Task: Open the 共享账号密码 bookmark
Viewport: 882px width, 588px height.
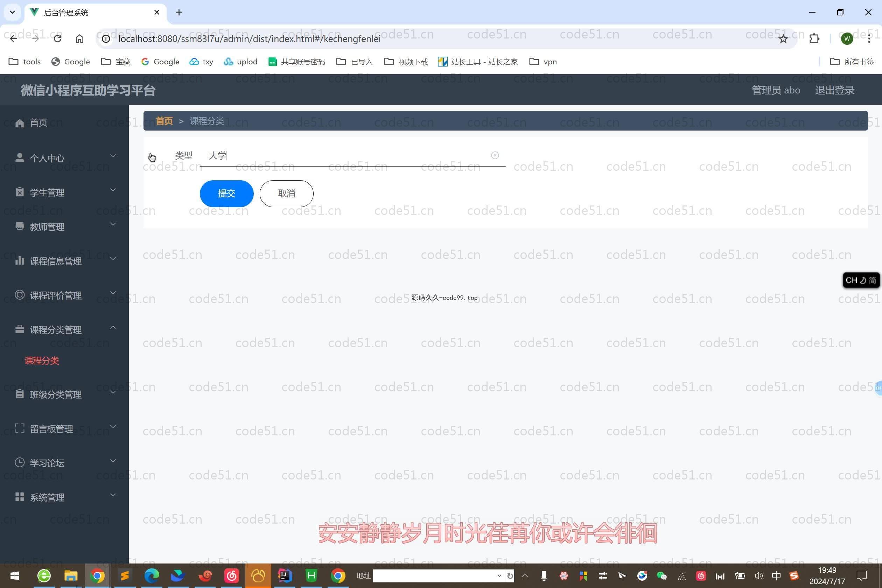Action: [x=297, y=62]
